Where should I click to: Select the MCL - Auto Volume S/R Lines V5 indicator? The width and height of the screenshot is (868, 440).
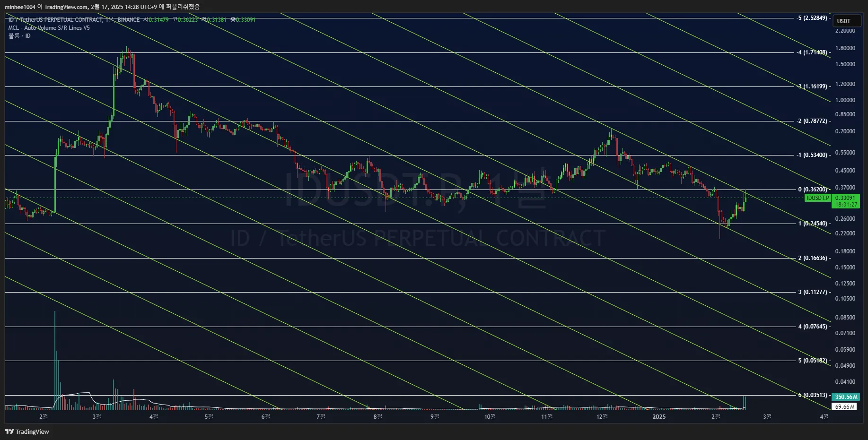click(x=49, y=28)
